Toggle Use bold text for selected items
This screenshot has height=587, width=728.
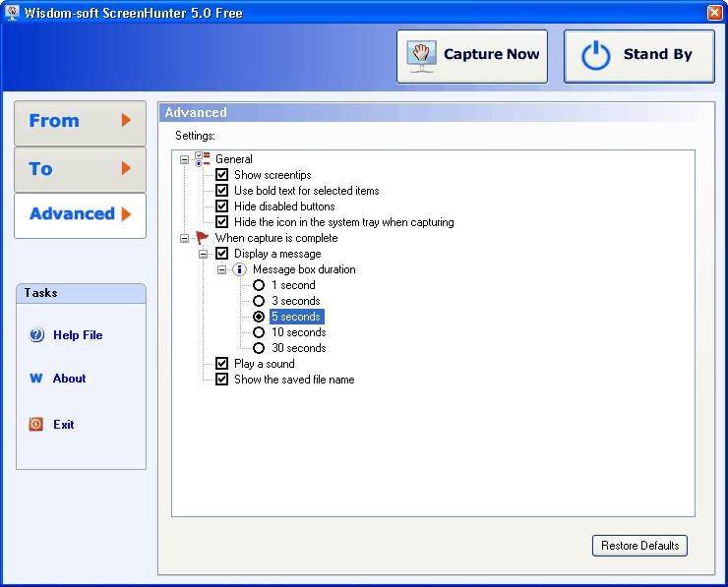[x=222, y=191]
